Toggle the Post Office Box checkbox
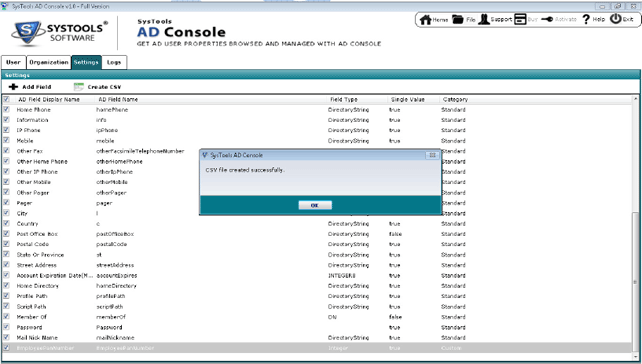Image resolution: width=642 pixels, height=364 pixels. tap(6, 234)
